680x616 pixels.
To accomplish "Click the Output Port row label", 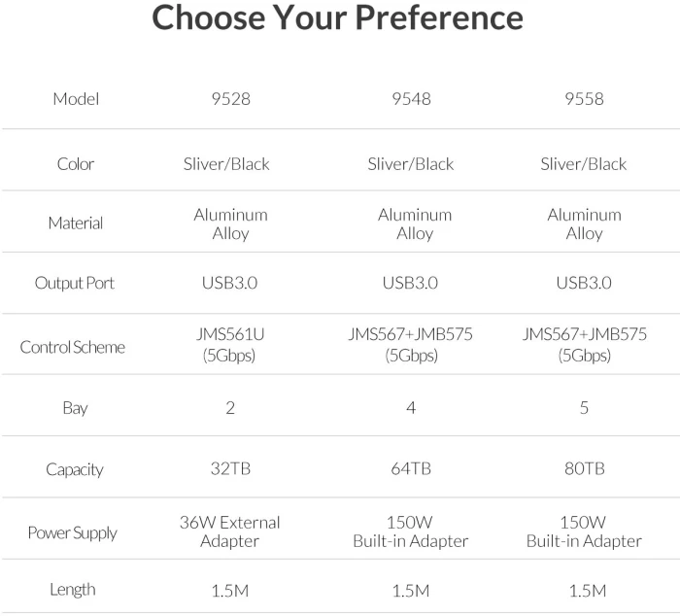I will [75, 284].
